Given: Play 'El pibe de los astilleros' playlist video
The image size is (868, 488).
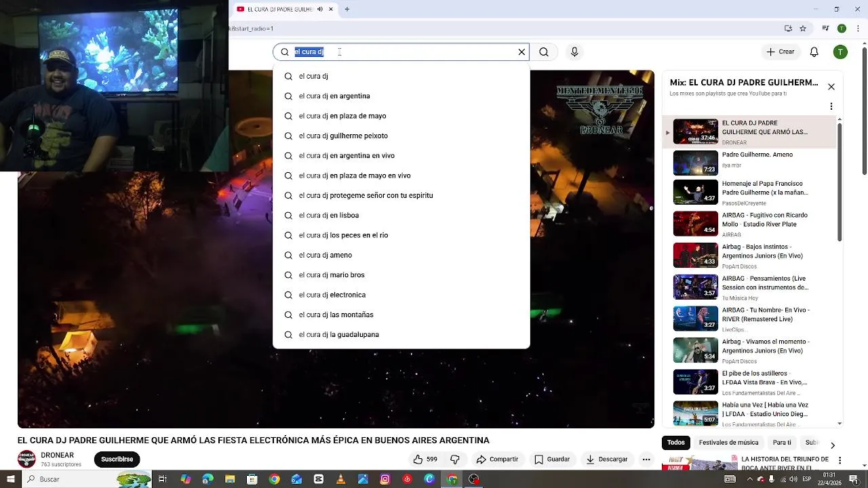Looking at the screenshot, I should [749, 382].
